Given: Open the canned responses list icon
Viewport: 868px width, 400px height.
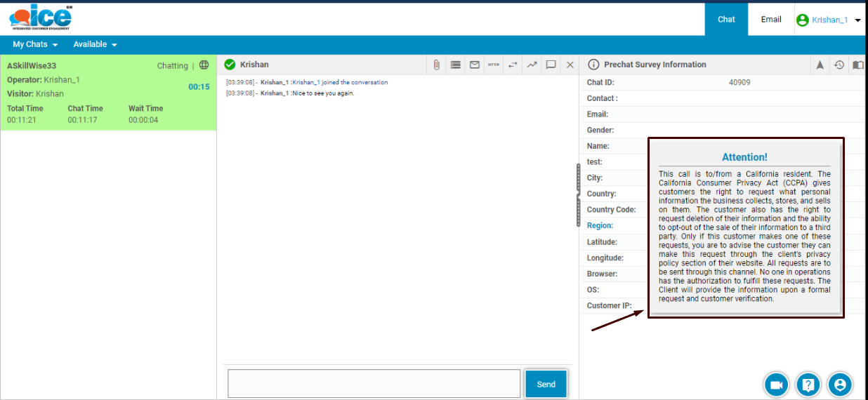Looking at the screenshot, I should [x=456, y=65].
